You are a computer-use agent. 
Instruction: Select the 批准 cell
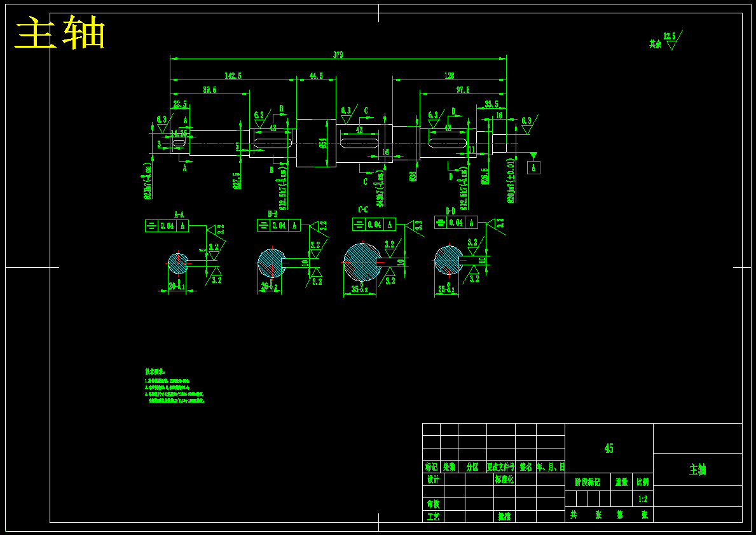pyautogui.click(x=504, y=517)
